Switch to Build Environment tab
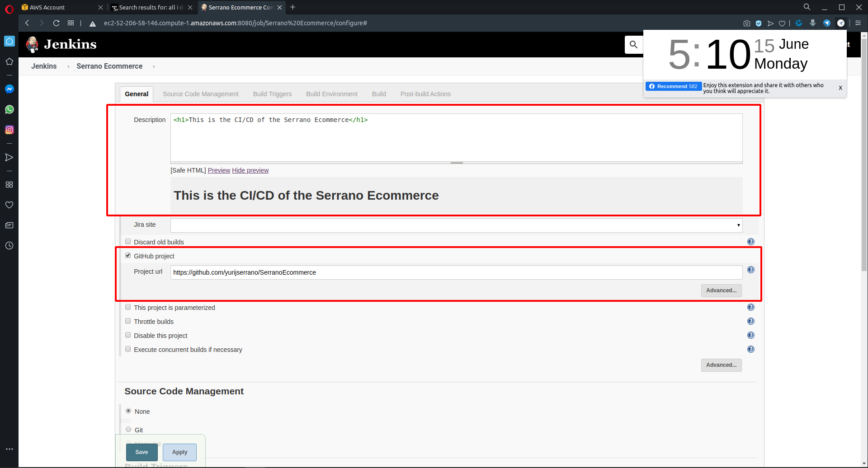This screenshot has height=468, width=868. (332, 94)
